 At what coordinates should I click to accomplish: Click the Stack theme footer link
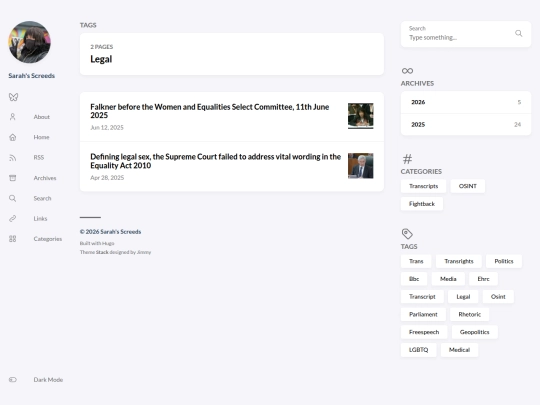pyautogui.click(x=102, y=252)
